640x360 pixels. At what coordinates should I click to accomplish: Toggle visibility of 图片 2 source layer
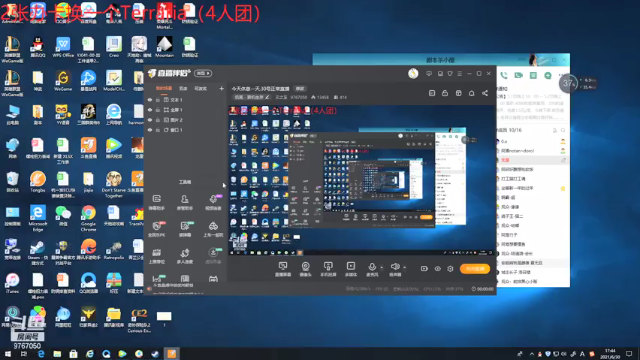[x=150, y=120]
